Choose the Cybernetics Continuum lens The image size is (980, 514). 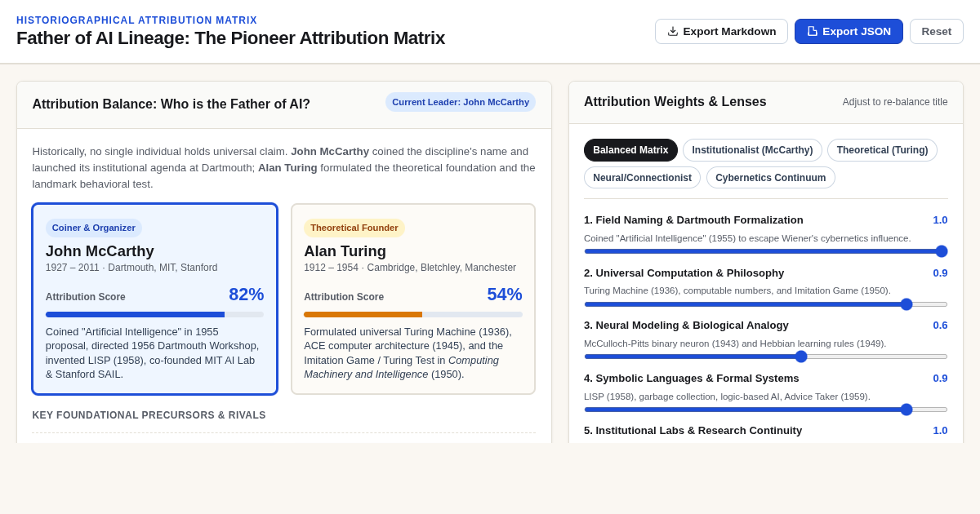pyautogui.click(x=771, y=178)
